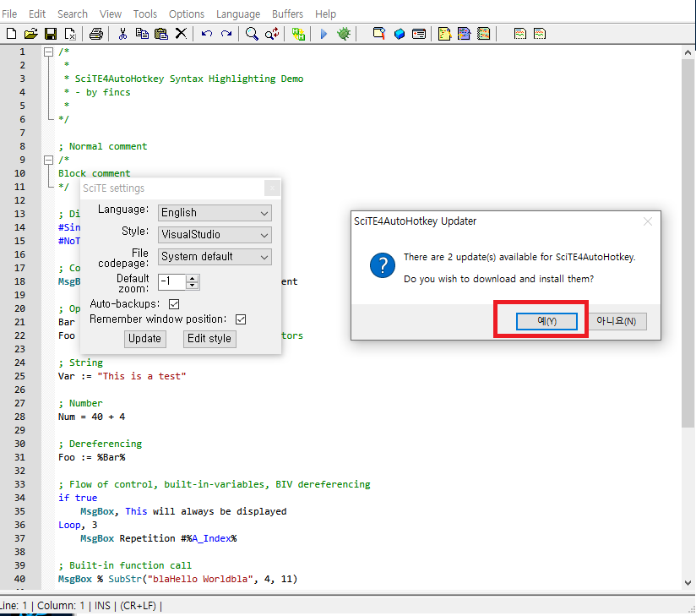Screen dimensions: 696x616
Task: Collapse the fold marker at line 9
Action: point(48,160)
